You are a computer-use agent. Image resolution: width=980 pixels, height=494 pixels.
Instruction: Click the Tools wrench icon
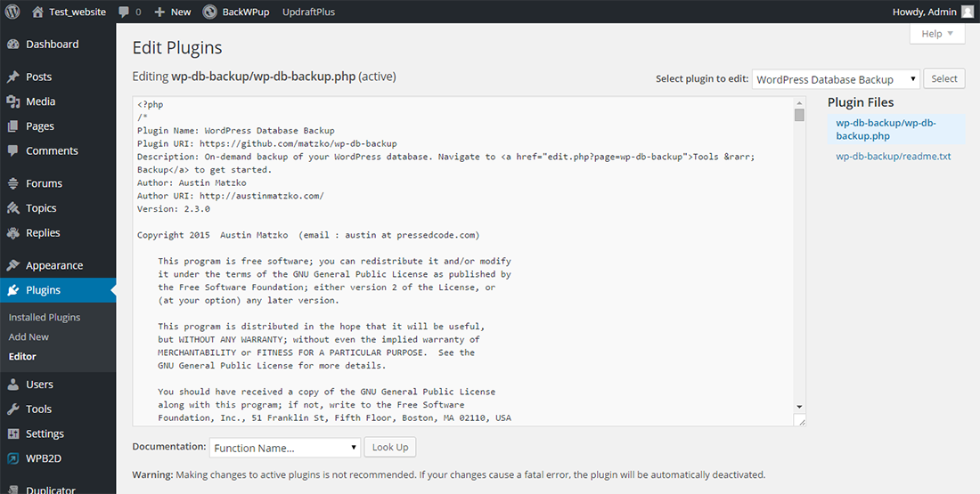click(x=12, y=409)
